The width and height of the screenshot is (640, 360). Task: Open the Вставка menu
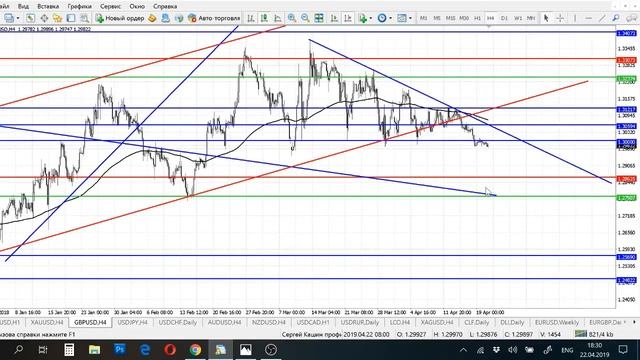point(48,6)
